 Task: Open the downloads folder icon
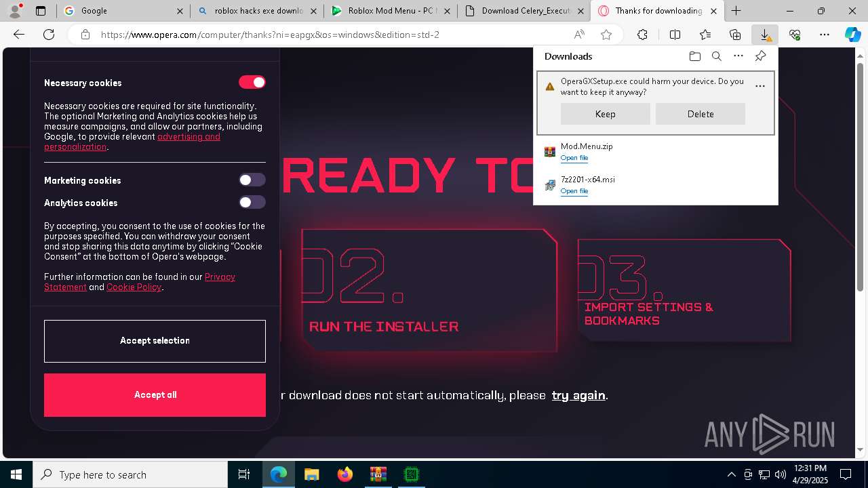[x=694, y=56]
